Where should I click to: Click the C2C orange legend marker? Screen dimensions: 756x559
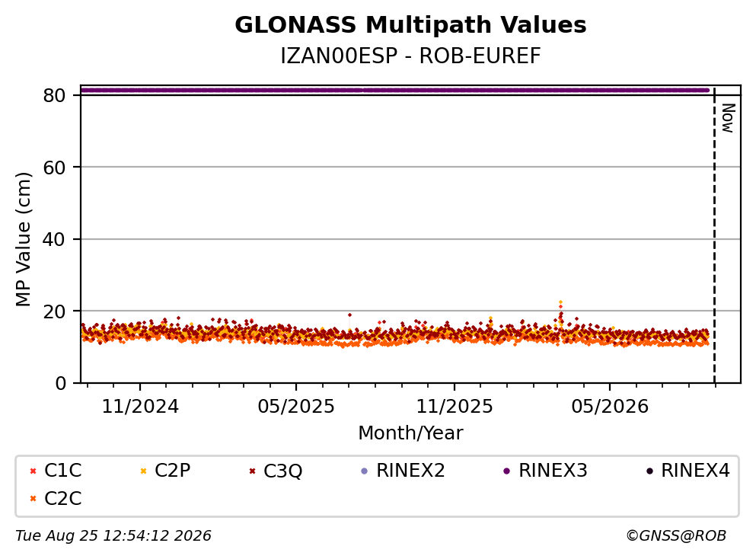[x=33, y=499]
